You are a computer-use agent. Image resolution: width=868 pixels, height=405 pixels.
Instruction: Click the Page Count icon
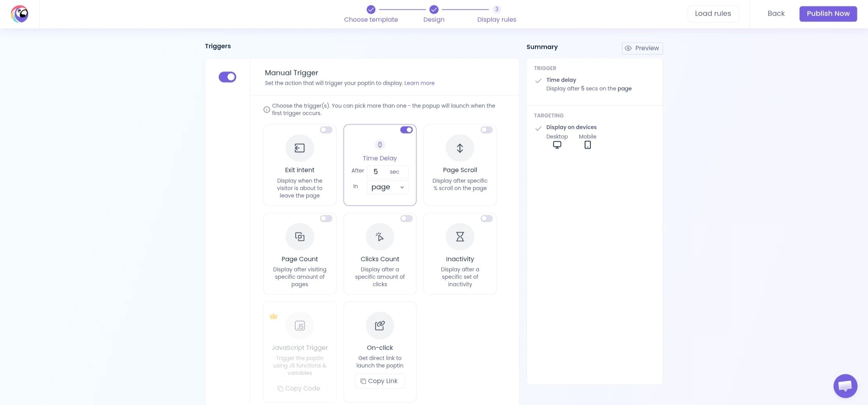(x=299, y=237)
